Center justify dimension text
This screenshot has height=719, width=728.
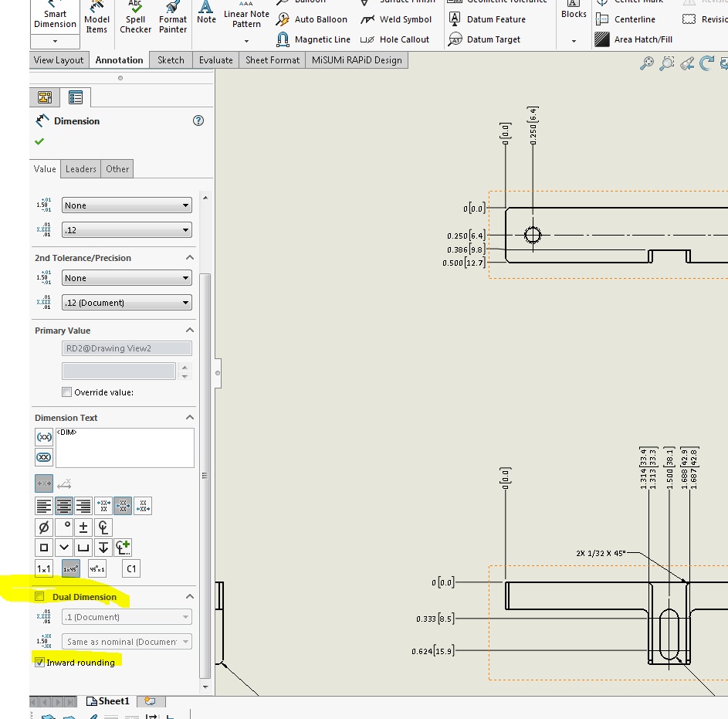pyautogui.click(x=64, y=506)
